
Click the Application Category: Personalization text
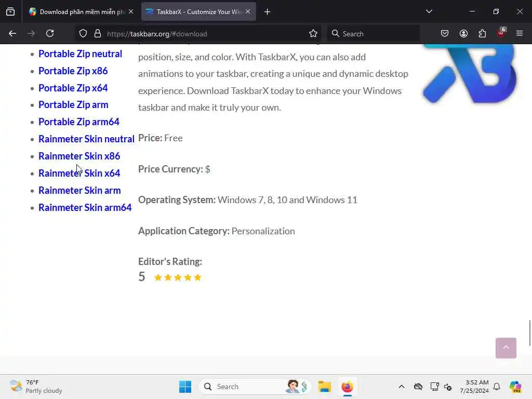coord(217,231)
